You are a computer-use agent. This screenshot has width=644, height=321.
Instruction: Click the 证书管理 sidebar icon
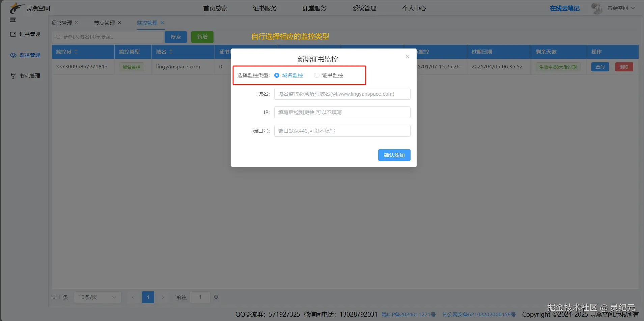coord(13,34)
